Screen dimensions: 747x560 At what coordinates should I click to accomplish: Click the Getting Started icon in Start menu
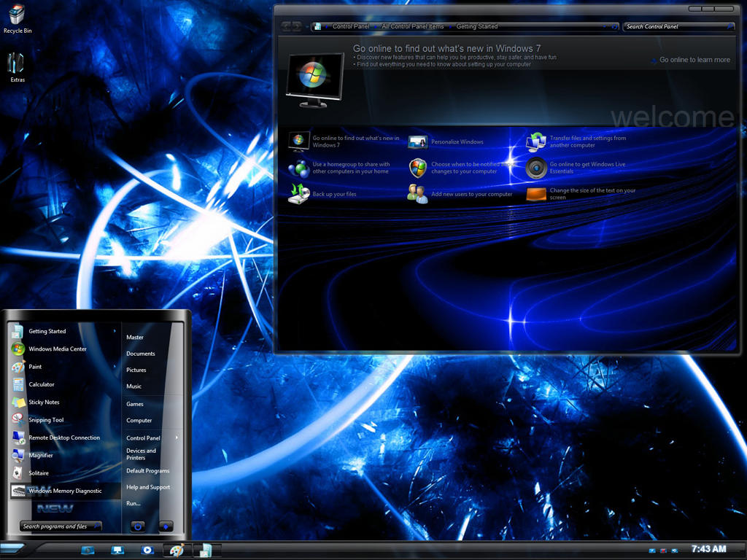pos(18,331)
